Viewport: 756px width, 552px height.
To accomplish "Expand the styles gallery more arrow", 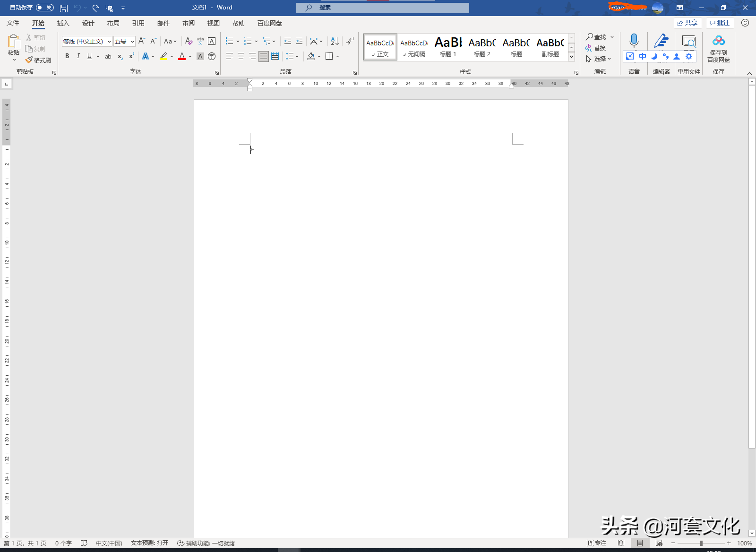I will click(x=571, y=57).
